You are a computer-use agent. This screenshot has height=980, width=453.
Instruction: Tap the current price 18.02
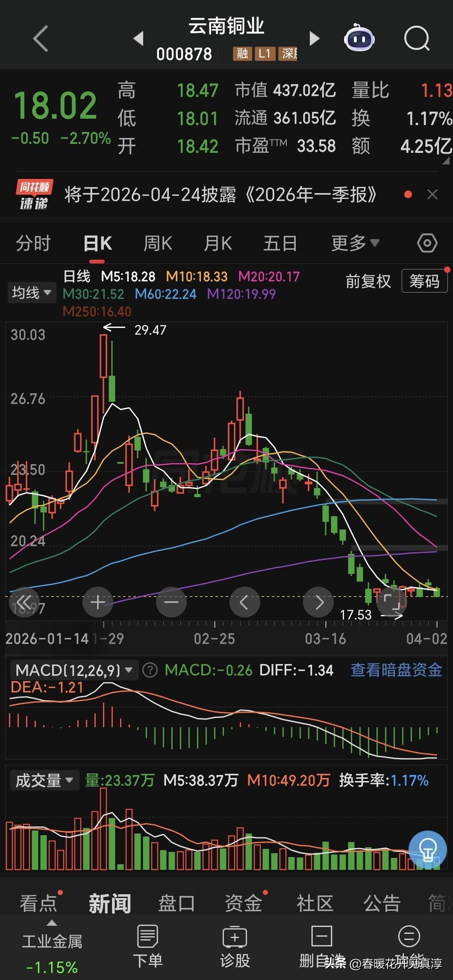56,105
